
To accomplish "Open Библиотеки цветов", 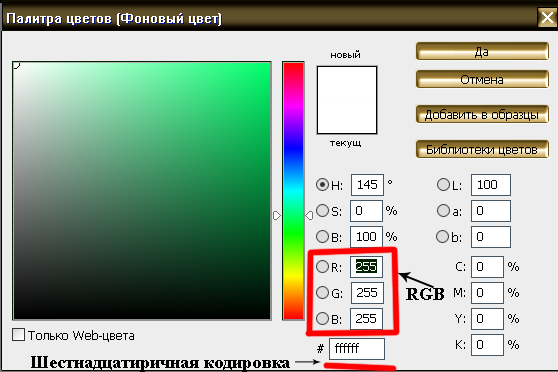I will 482,149.
